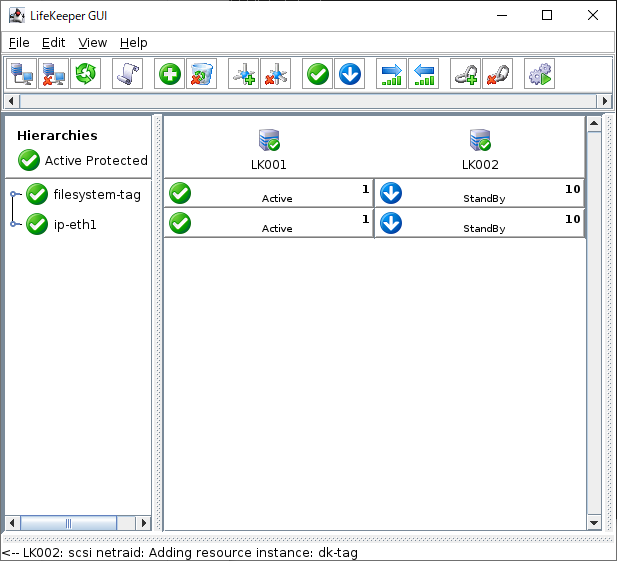This screenshot has height=561, width=617.
Task: Click the Create Resource Hierarchy plus icon
Action: [170, 74]
